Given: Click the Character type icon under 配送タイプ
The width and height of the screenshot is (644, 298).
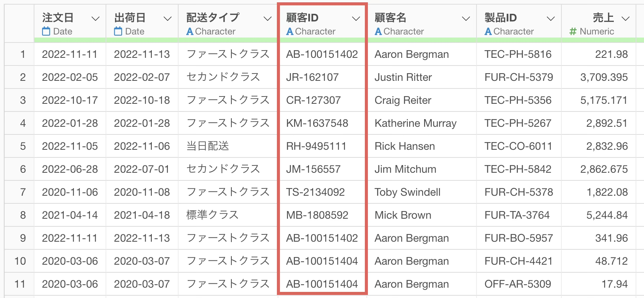Looking at the screenshot, I should pos(190,31).
